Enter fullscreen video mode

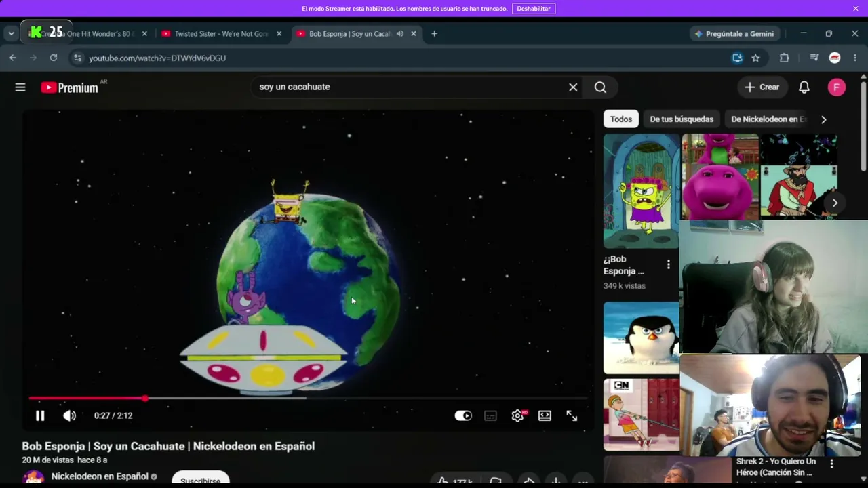[572, 415]
